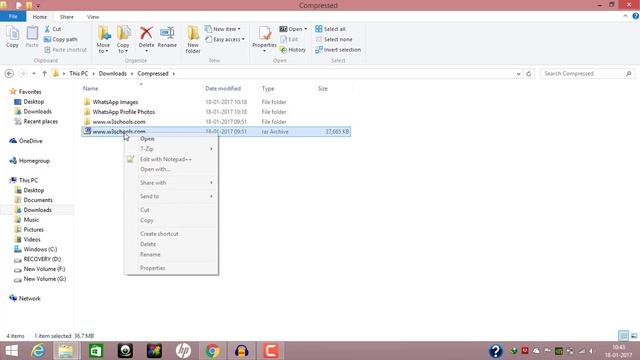Launch Internet Explorer from taskbar
This screenshot has height=360, width=640.
point(38,351)
